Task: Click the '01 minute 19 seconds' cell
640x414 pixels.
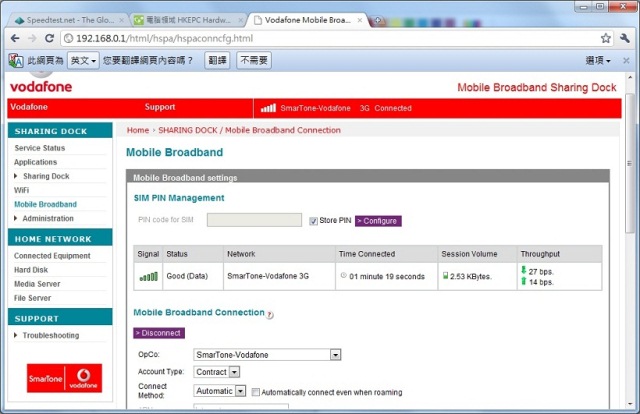Action: coord(387,276)
